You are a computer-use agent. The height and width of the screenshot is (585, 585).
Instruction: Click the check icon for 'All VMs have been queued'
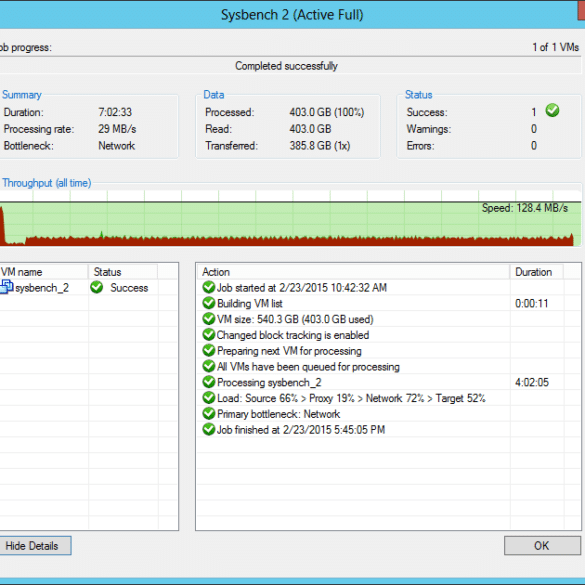click(x=209, y=366)
